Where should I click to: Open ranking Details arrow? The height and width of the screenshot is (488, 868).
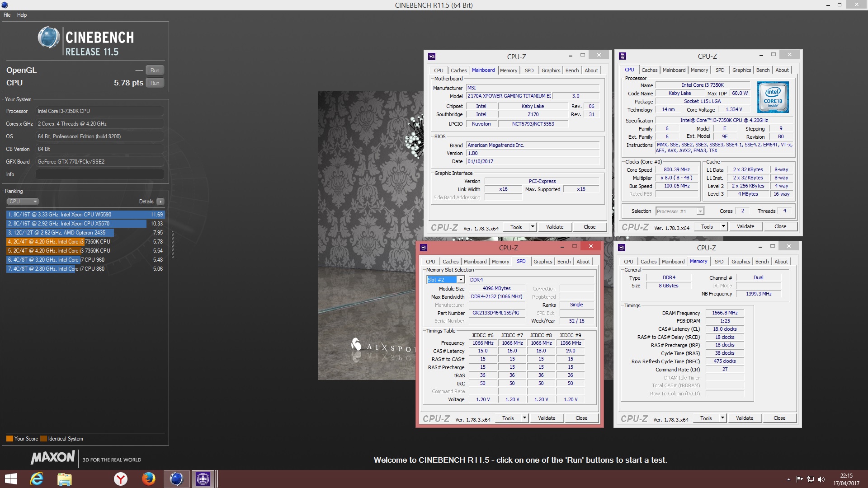click(x=160, y=202)
